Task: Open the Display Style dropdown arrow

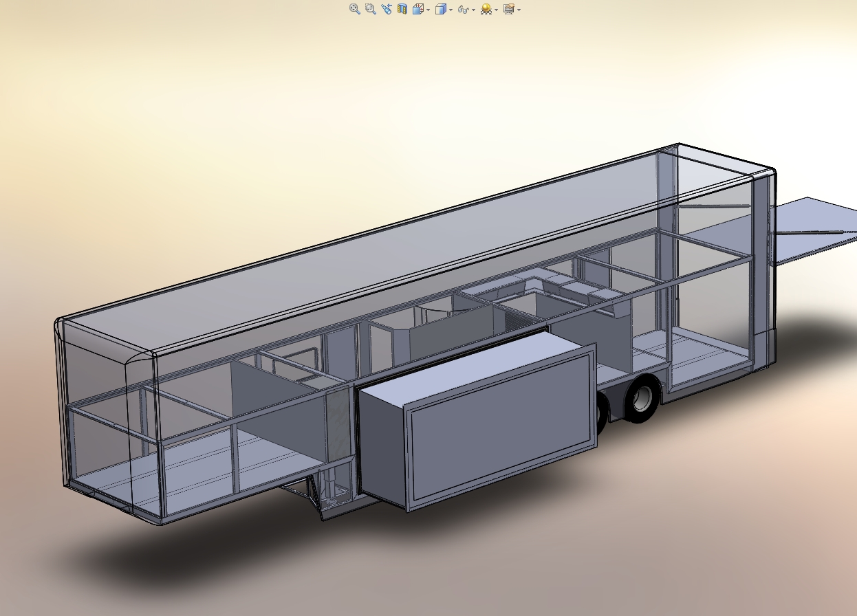Action: pyautogui.click(x=451, y=10)
